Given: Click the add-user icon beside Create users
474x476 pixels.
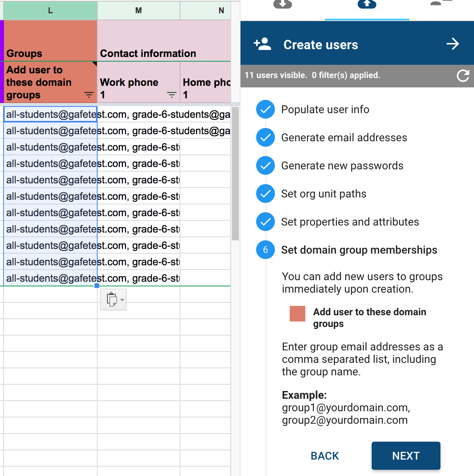Looking at the screenshot, I should tap(262, 44).
